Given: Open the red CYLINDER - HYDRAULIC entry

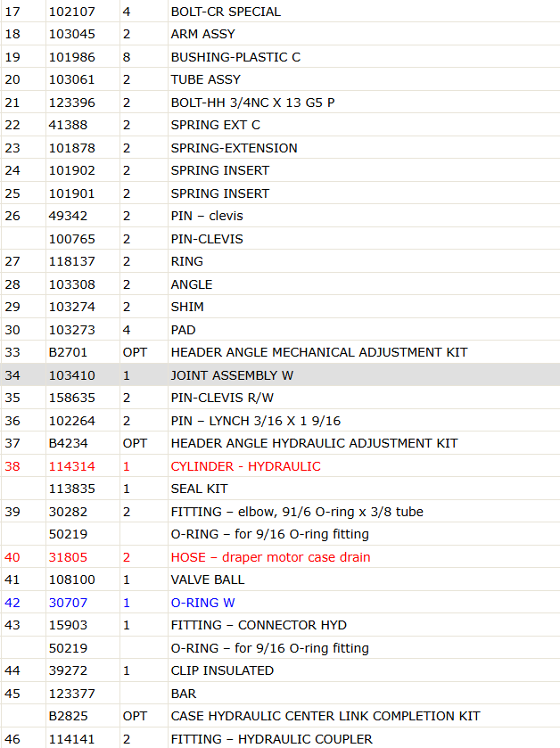Looking at the screenshot, I should [245, 466].
